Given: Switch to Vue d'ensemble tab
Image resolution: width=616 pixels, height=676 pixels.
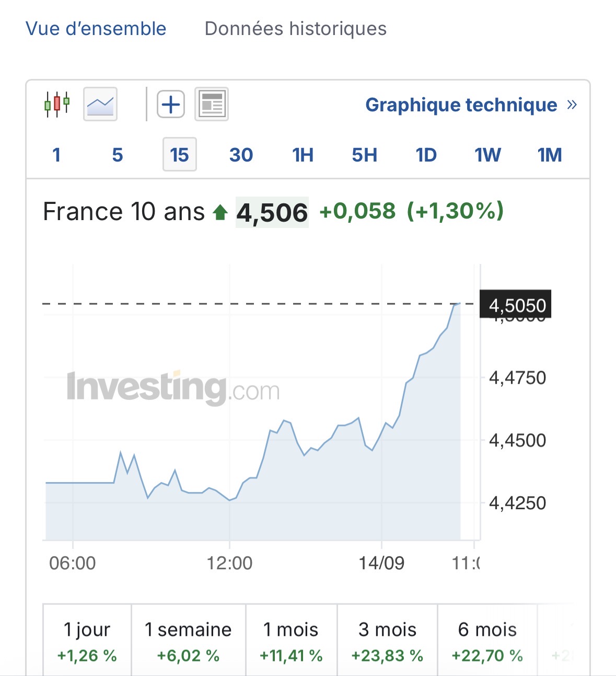Looking at the screenshot, I should point(96,28).
